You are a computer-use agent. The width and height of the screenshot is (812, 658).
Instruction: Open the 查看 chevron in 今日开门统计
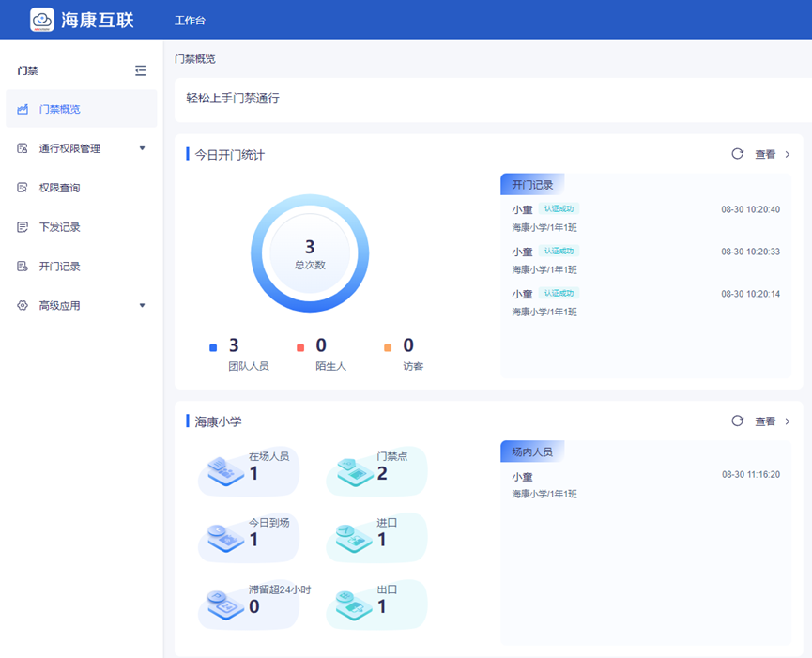tap(788, 154)
